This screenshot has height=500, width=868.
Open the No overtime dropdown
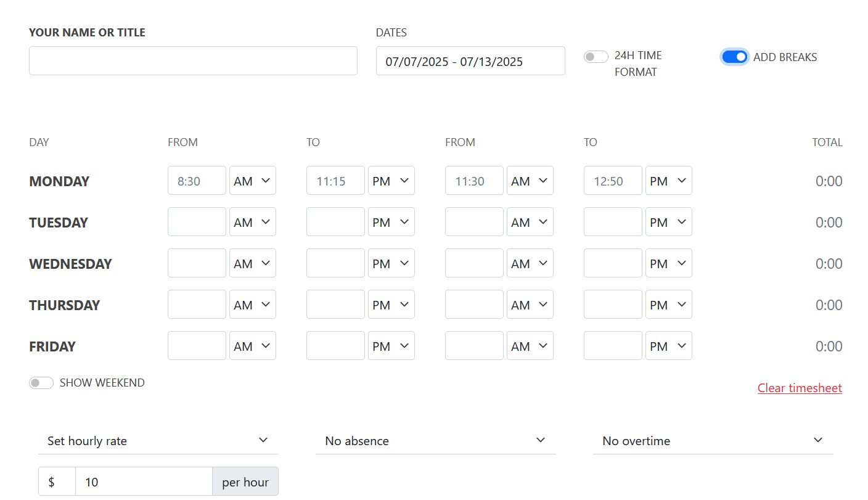[712, 440]
